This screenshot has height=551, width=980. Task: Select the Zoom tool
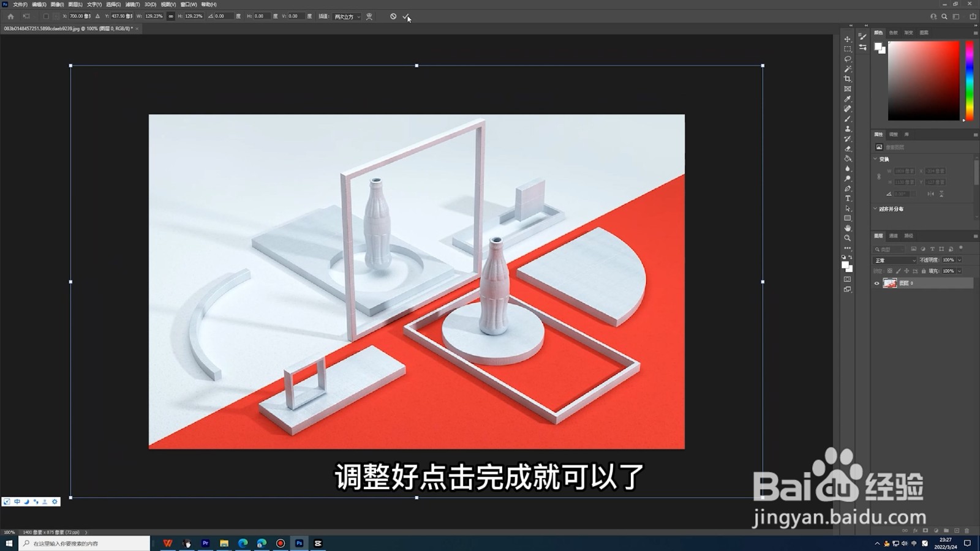coord(848,238)
